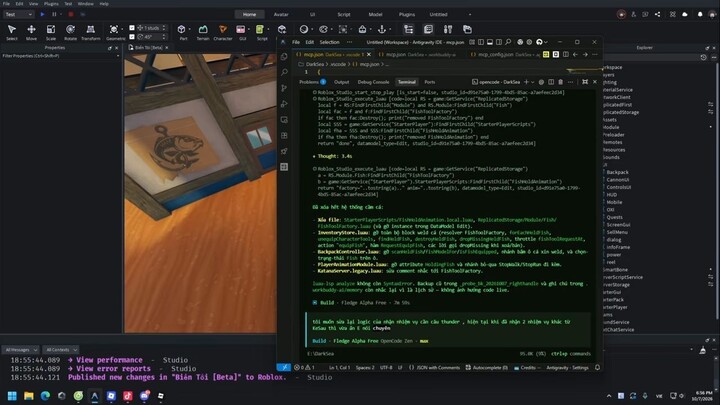The image size is (720, 405).
Task: Split the terminal pane
Action: pyautogui.click(x=551, y=82)
